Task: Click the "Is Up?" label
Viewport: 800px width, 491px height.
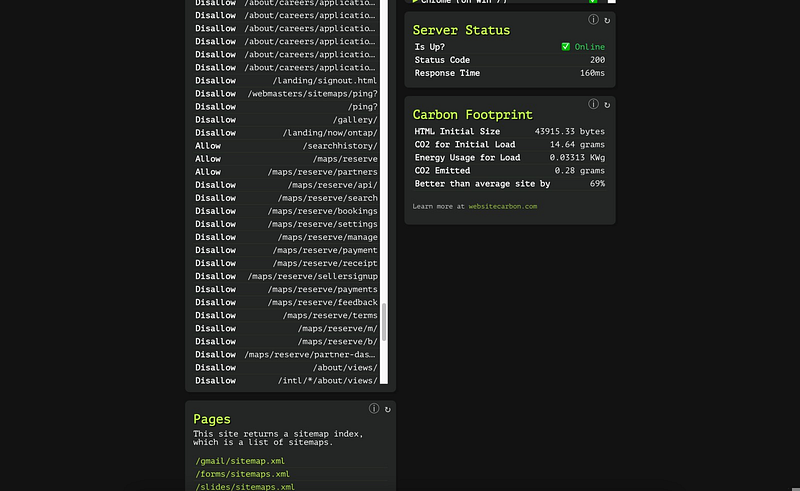Action: 430,47
